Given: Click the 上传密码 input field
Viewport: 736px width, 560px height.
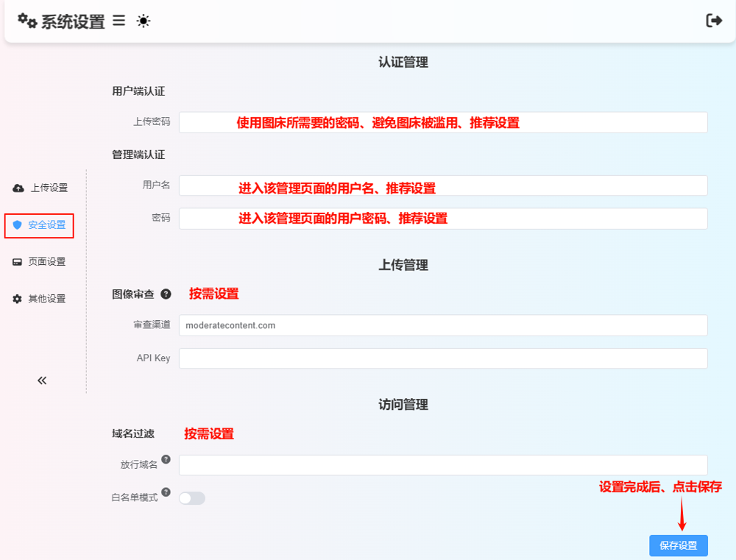Looking at the screenshot, I should tap(442, 122).
